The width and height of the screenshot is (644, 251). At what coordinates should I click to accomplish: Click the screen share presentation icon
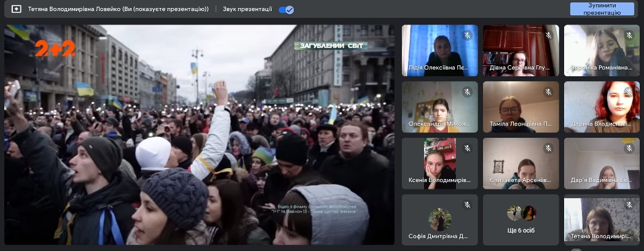17,9
